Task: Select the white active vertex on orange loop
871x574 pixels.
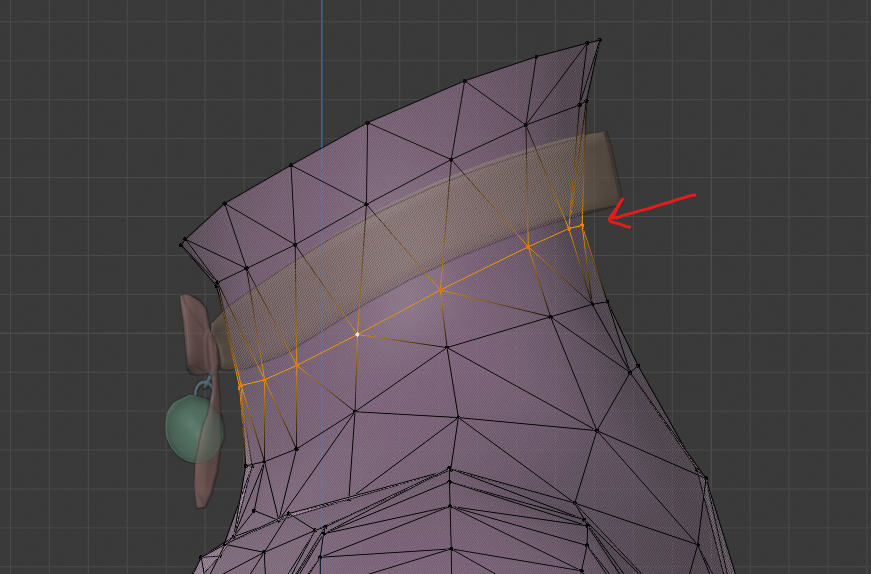Action: pyautogui.click(x=357, y=334)
